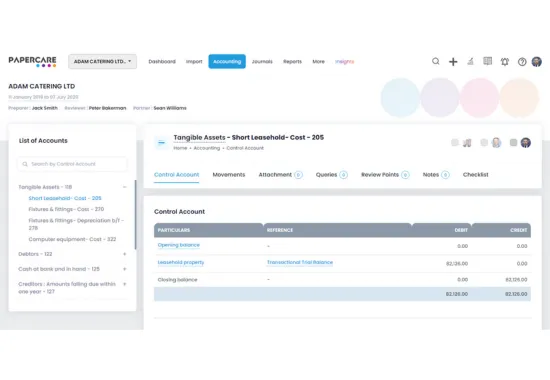
Task: Open the Opening balance link
Action: tap(179, 245)
